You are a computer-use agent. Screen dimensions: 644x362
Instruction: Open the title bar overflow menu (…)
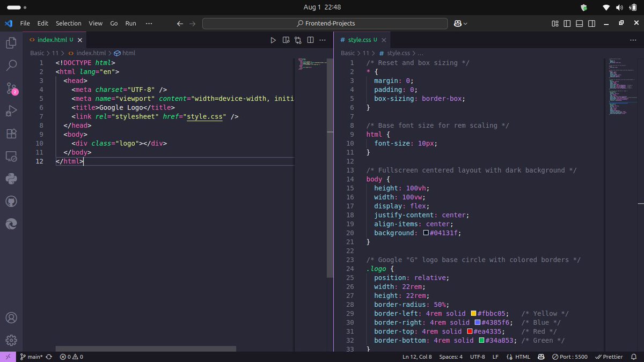pyautogui.click(x=149, y=24)
